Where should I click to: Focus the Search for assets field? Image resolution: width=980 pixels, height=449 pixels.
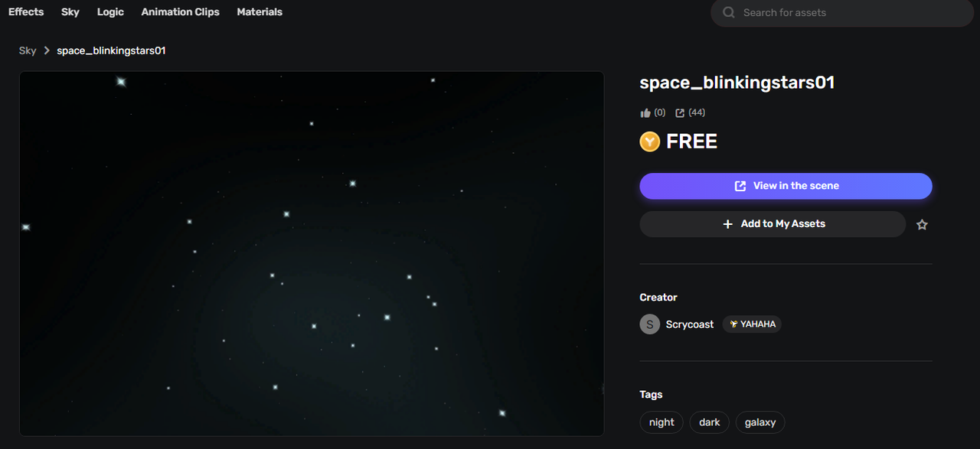click(x=850, y=13)
